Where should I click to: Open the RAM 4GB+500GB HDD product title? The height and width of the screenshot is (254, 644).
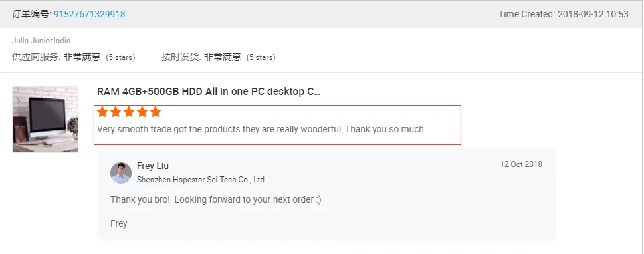coord(209,92)
